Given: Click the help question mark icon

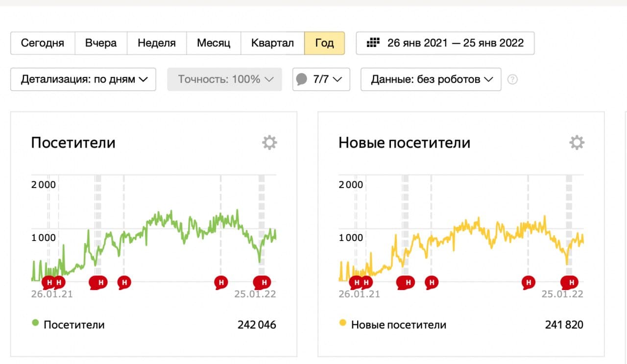Looking at the screenshot, I should (512, 79).
